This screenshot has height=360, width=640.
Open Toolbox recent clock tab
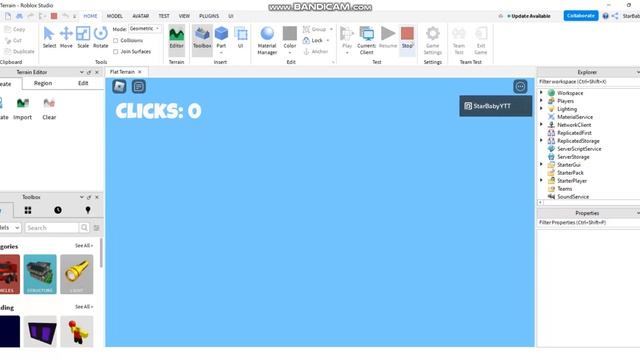[58, 210]
